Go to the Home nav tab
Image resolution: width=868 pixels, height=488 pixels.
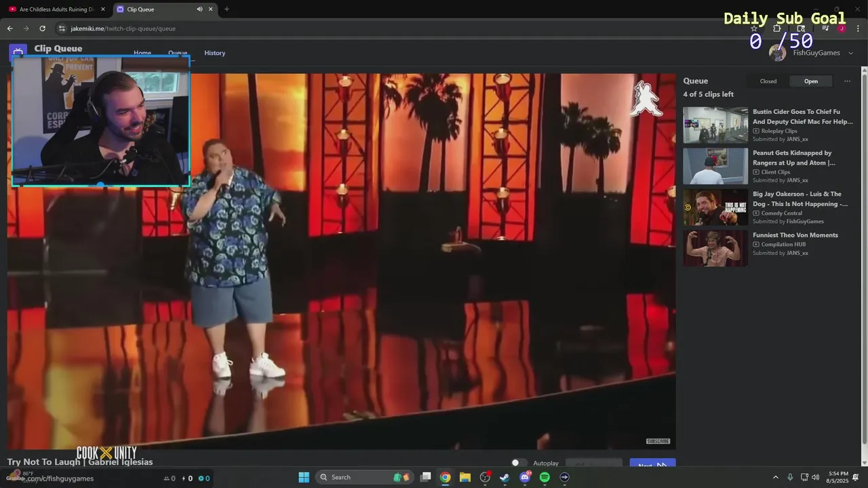142,53
